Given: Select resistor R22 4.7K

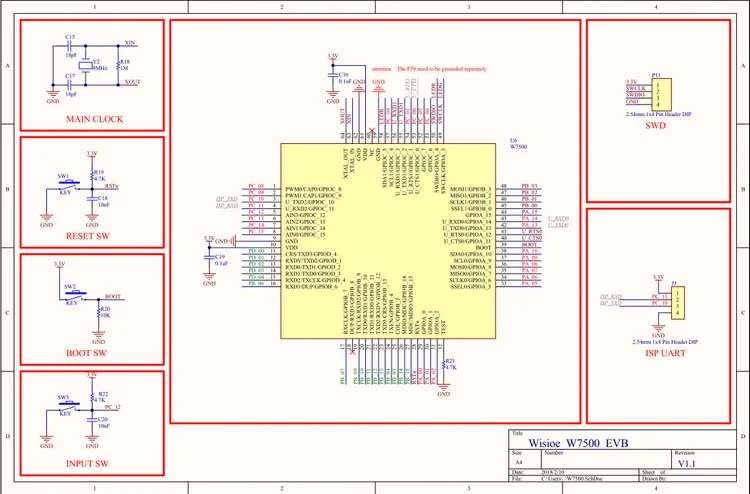Looking at the screenshot, I should click(x=92, y=397).
